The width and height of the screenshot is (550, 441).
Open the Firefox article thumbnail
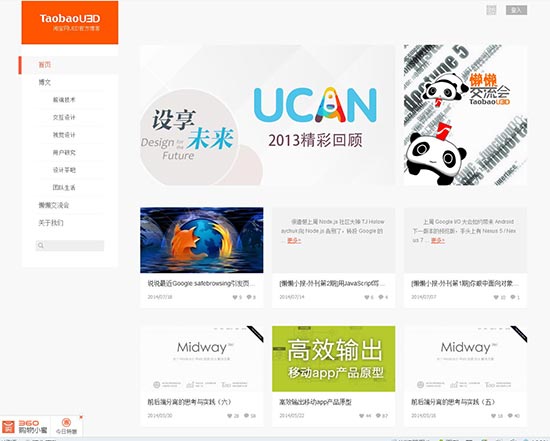tap(202, 240)
